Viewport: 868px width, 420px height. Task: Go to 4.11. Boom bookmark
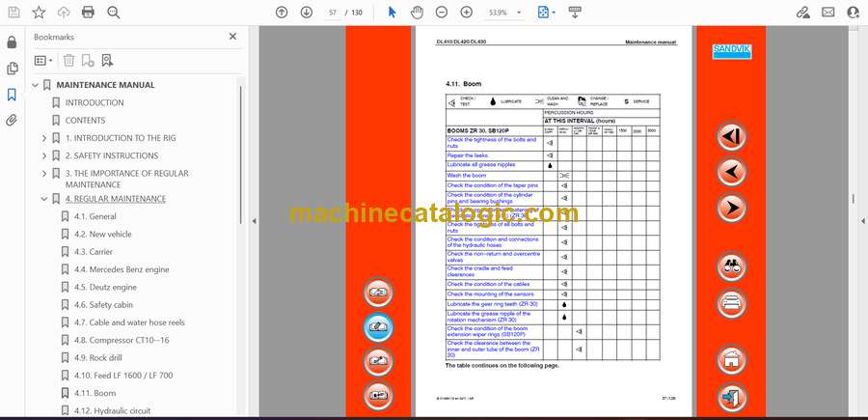click(95, 393)
